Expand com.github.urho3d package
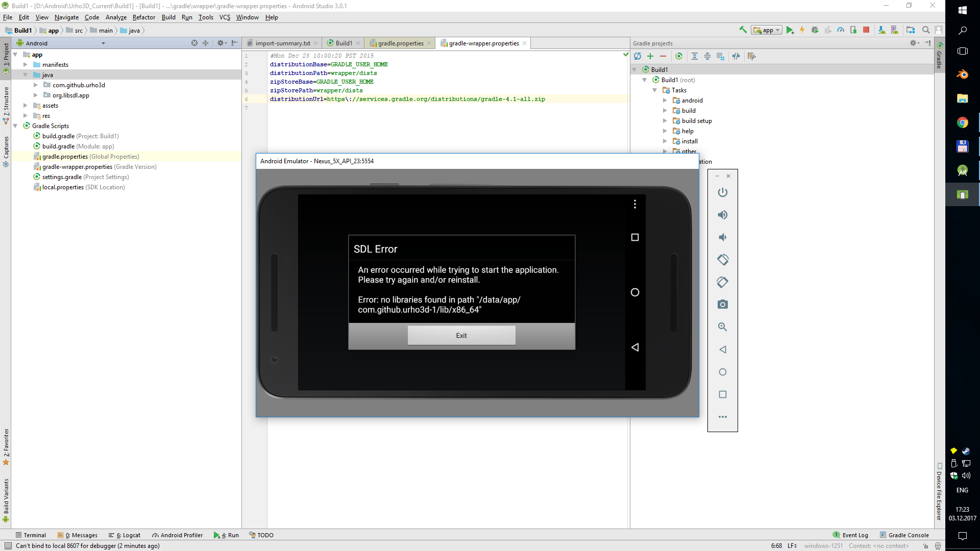 (36, 85)
